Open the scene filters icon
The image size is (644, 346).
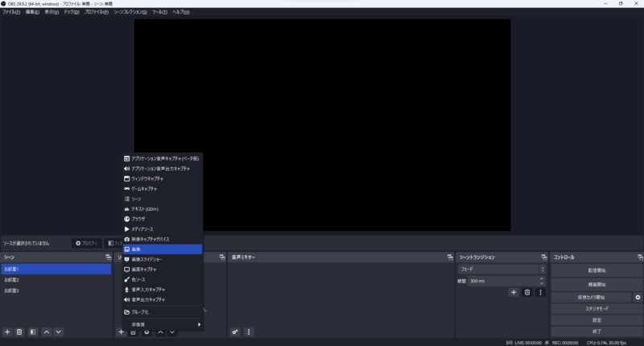[x=33, y=332]
